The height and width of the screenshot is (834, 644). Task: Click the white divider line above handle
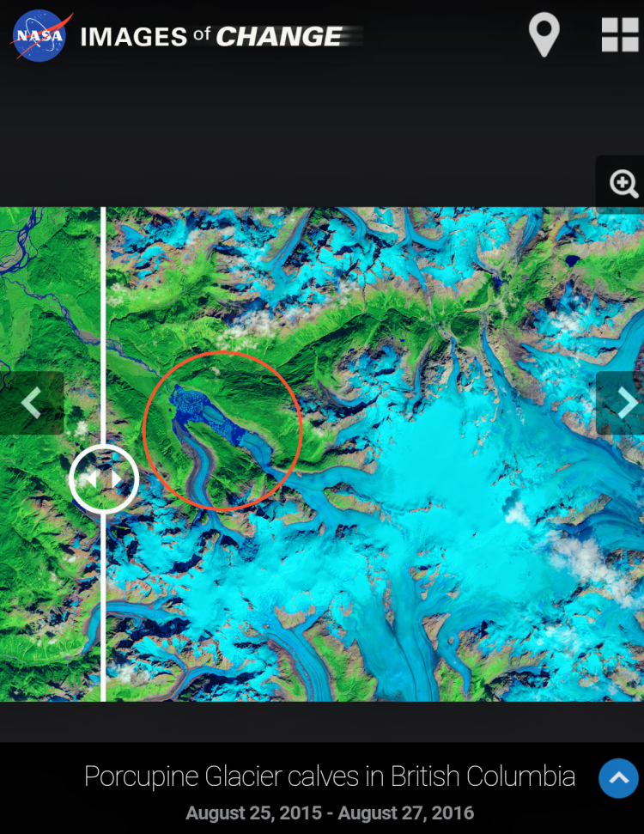[x=103, y=326]
